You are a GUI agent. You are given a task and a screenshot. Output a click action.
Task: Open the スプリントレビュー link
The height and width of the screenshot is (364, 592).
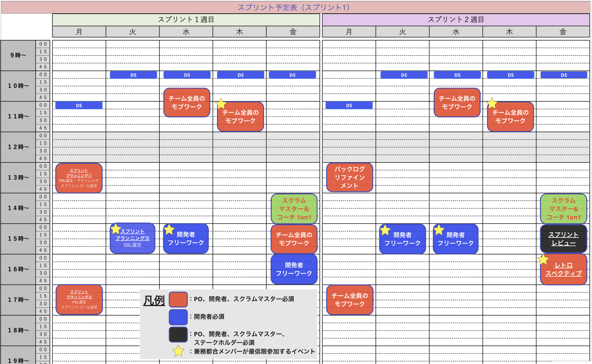[564, 239]
